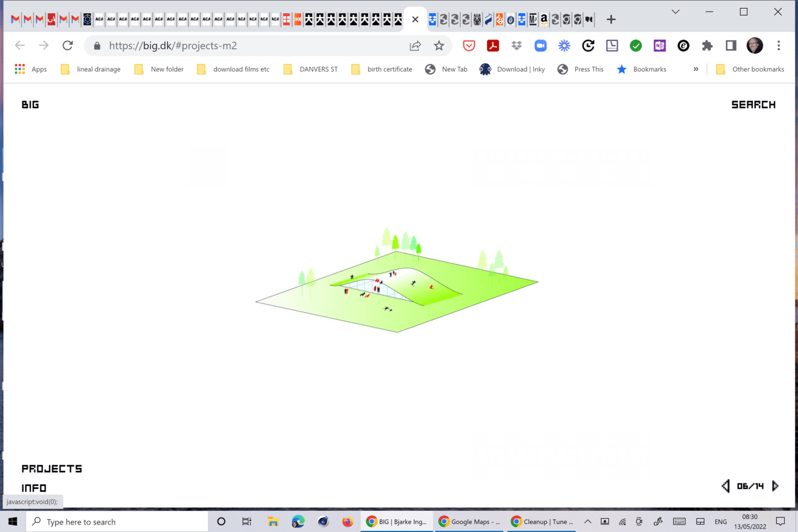Click the share page icon in address bar
The image size is (798, 532).
[x=415, y=46]
